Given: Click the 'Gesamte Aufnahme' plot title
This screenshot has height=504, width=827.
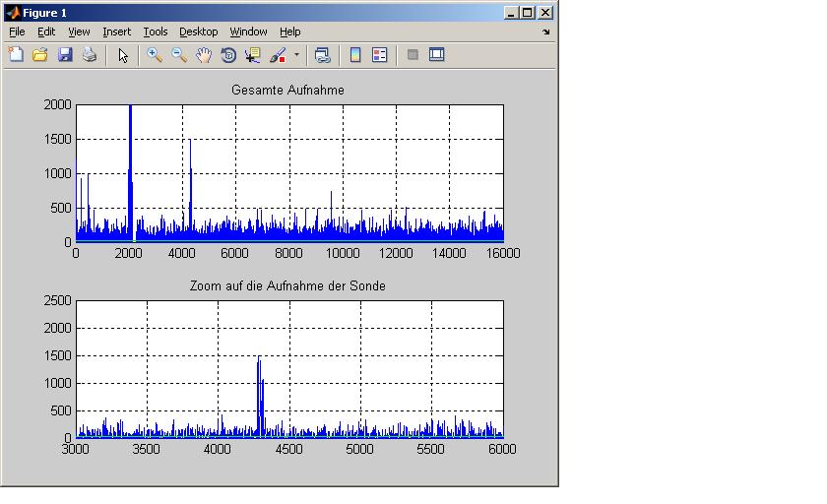Looking at the screenshot, I should [x=287, y=91].
